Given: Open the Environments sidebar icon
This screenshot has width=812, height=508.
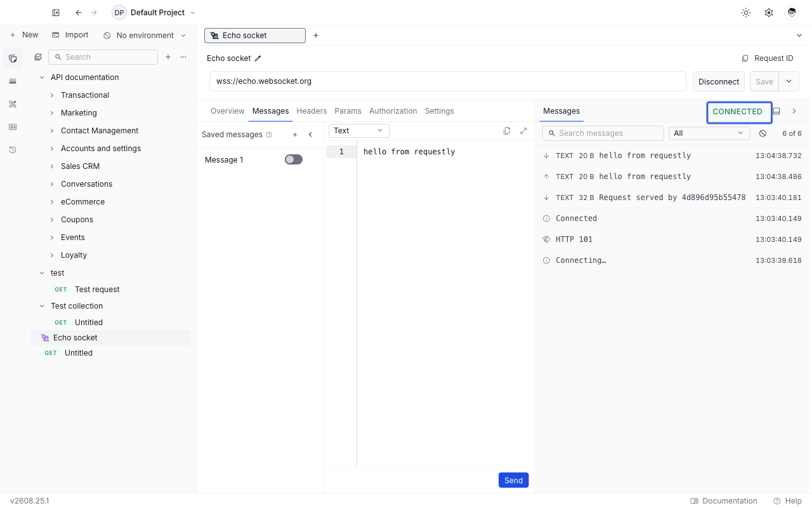Looking at the screenshot, I should coord(13,81).
